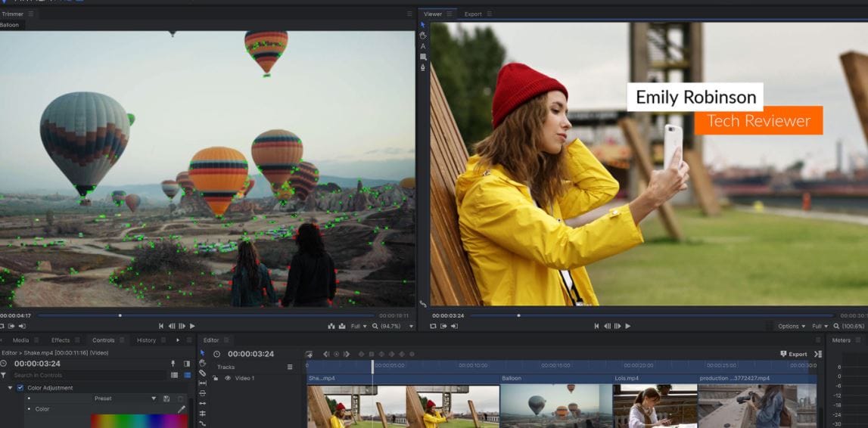Viewport: 868px width, 428px height.
Task: Select the Viewer tab
Action: click(432, 14)
